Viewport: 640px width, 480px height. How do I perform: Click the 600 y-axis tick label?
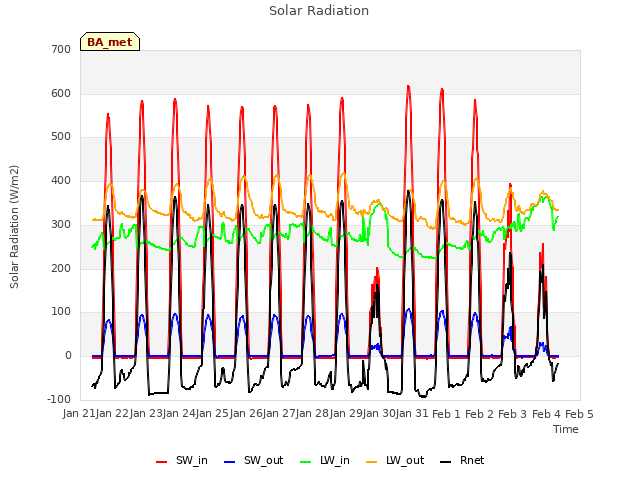point(61,93)
